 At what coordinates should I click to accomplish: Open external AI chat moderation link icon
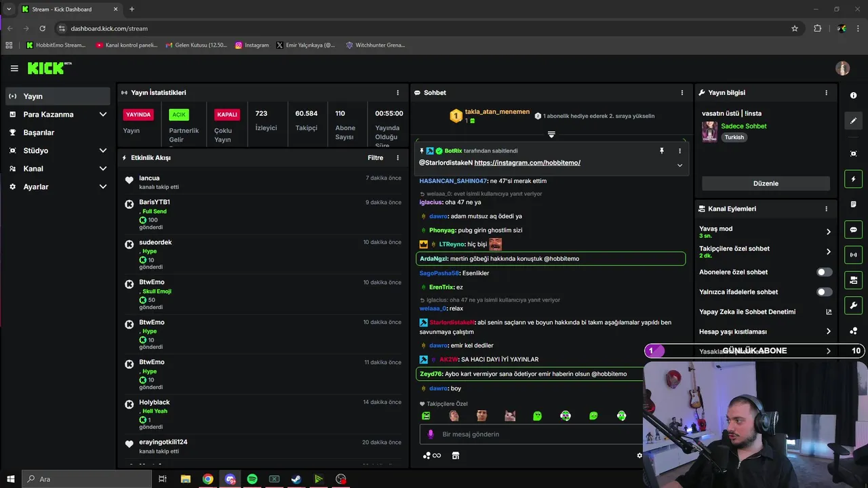coord(828,312)
